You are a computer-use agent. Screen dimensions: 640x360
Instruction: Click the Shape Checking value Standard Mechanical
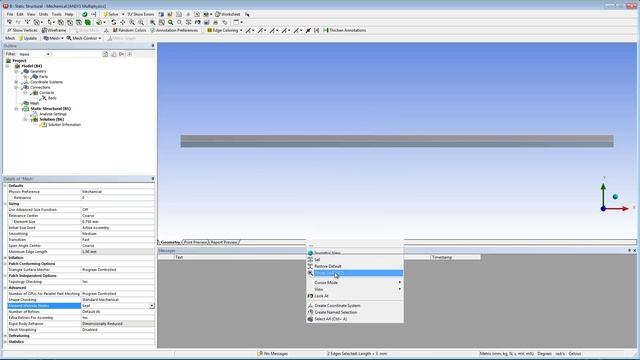coord(118,300)
